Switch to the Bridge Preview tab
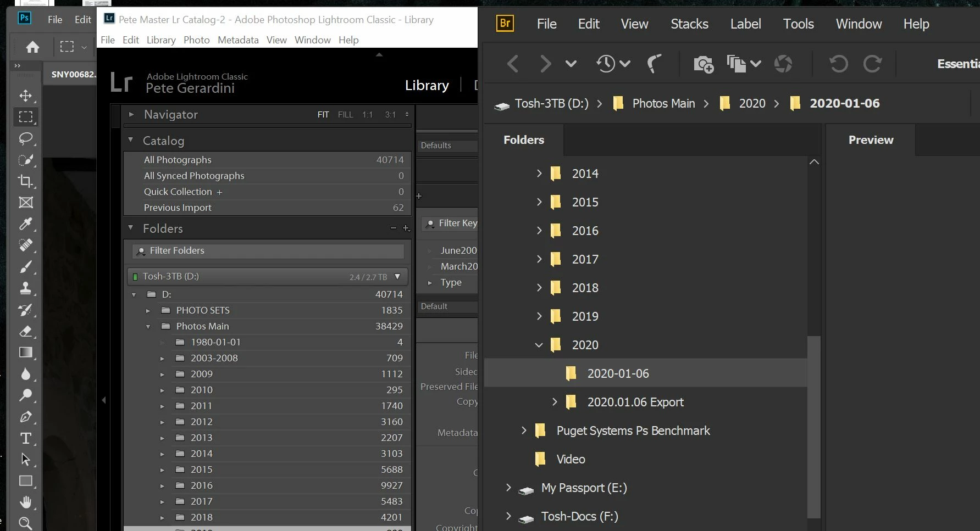980x531 pixels. coord(871,140)
